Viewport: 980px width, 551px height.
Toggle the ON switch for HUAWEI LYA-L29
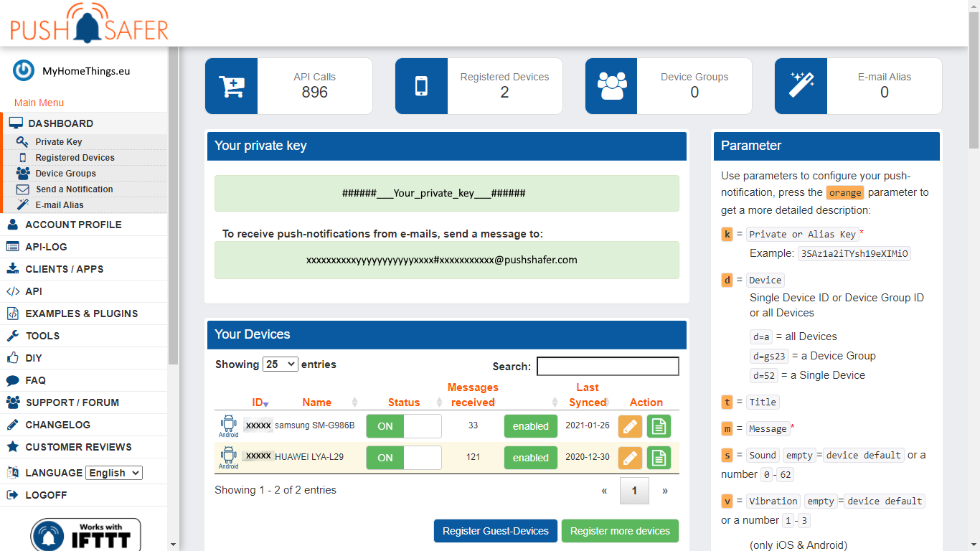[404, 458]
